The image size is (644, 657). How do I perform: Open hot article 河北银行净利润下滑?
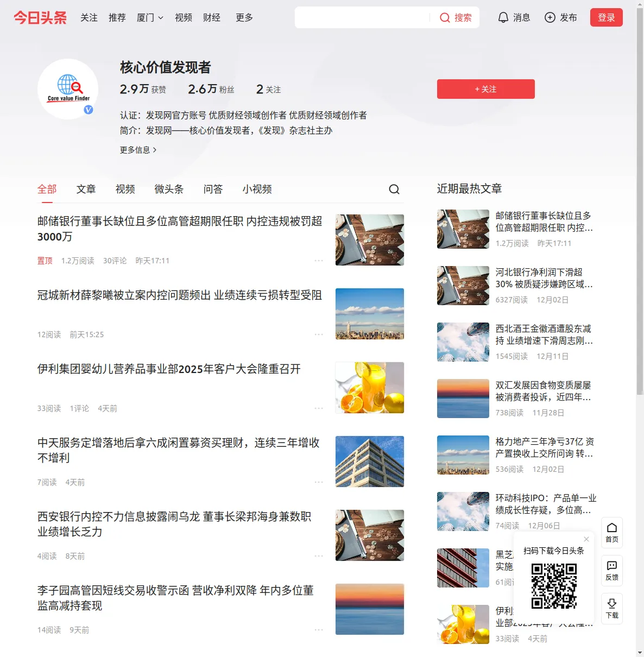[544, 278]
